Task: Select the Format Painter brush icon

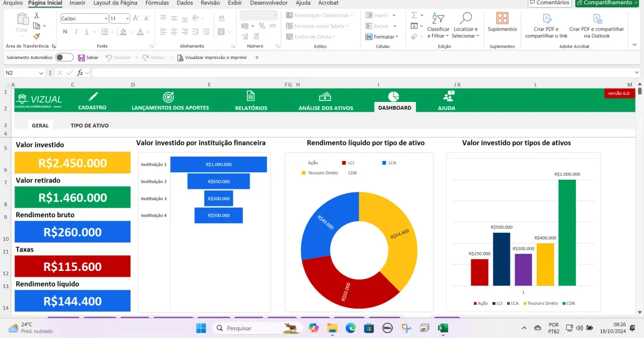Action: point(36,36)
